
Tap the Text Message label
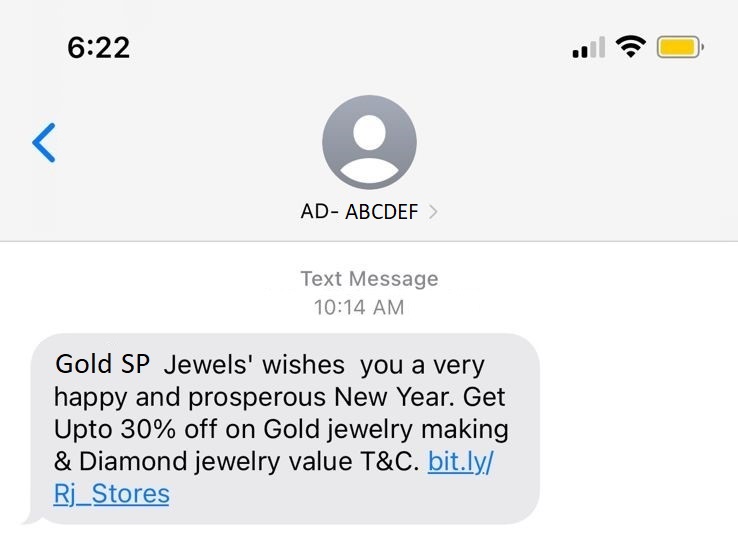369,279
